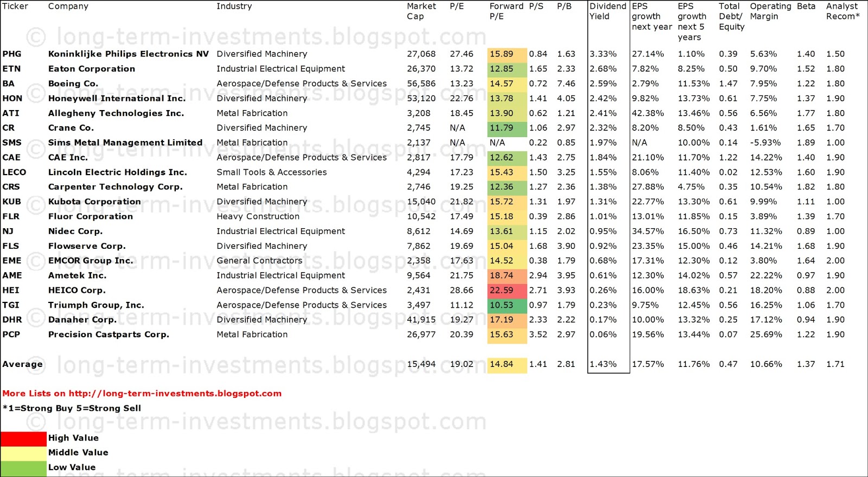
Task: Select the Company column header
Action: pos(68,7)
